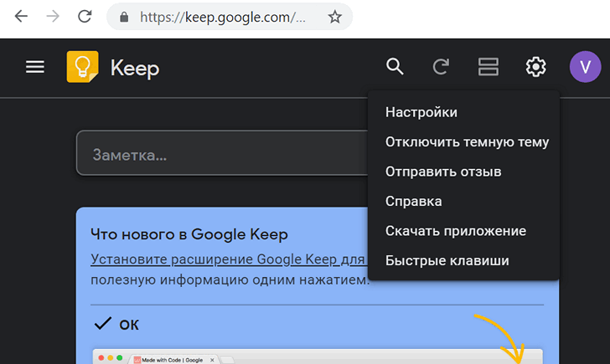The width and height of the screenshot is (610, 364).
Task: Click the browser forward arrow
Action: click(53, 17)
